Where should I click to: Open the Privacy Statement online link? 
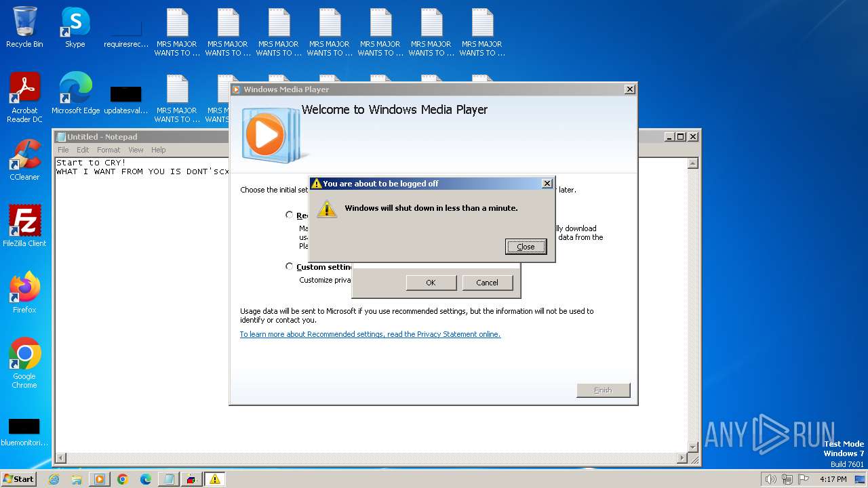[x=370, y=334]
